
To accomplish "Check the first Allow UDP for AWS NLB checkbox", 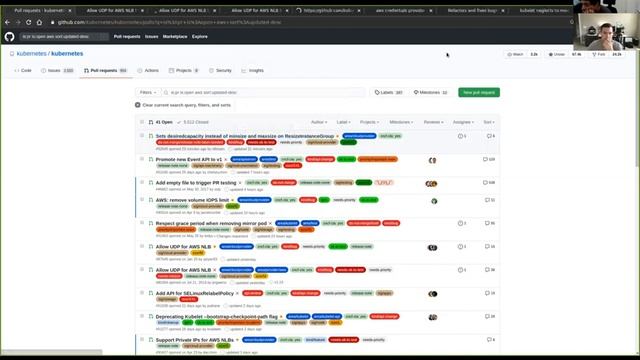I will click(x=142, y=246).
